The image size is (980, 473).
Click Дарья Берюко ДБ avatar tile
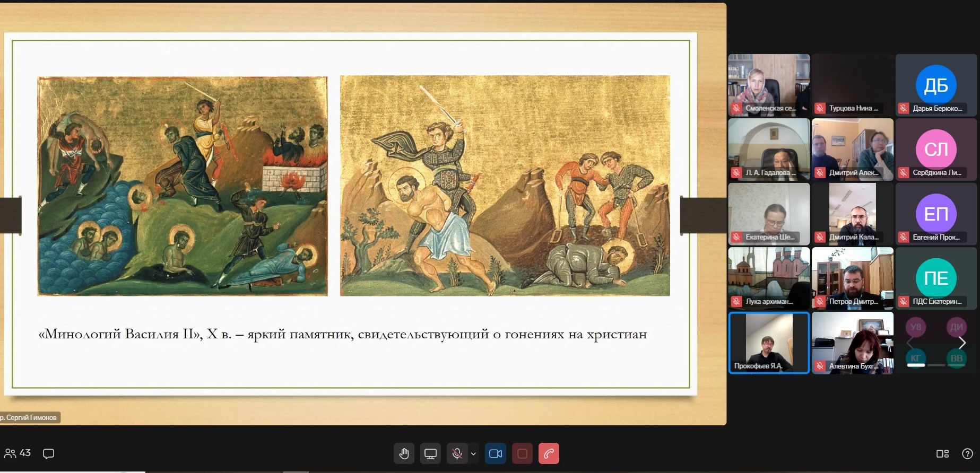point(936,85)
